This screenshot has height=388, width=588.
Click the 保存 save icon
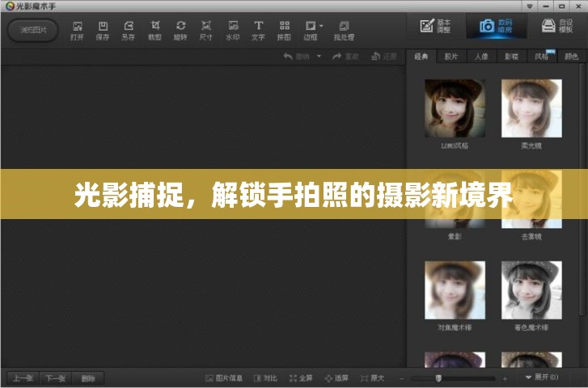tap(103, 31)
